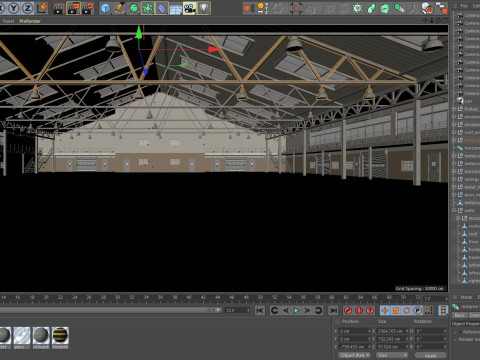
Task: Go to start of timeline
Action: [x=260, y=310]
